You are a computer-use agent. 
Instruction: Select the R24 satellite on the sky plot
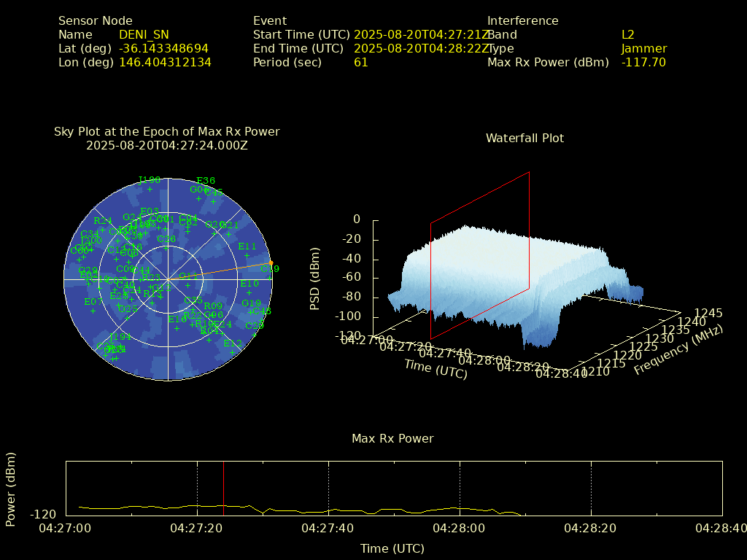click(103, 230)
